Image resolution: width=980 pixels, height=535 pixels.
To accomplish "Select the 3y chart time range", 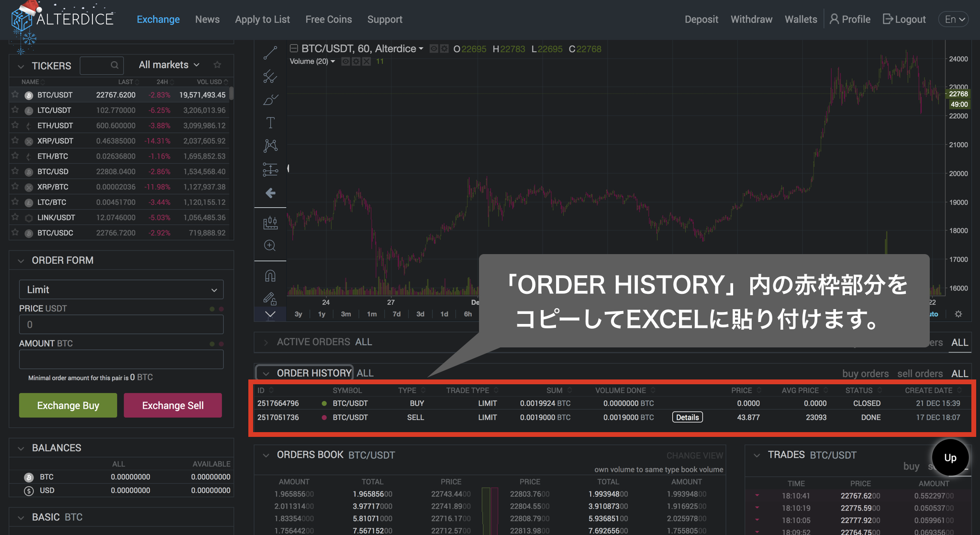I will click(299, 314).
